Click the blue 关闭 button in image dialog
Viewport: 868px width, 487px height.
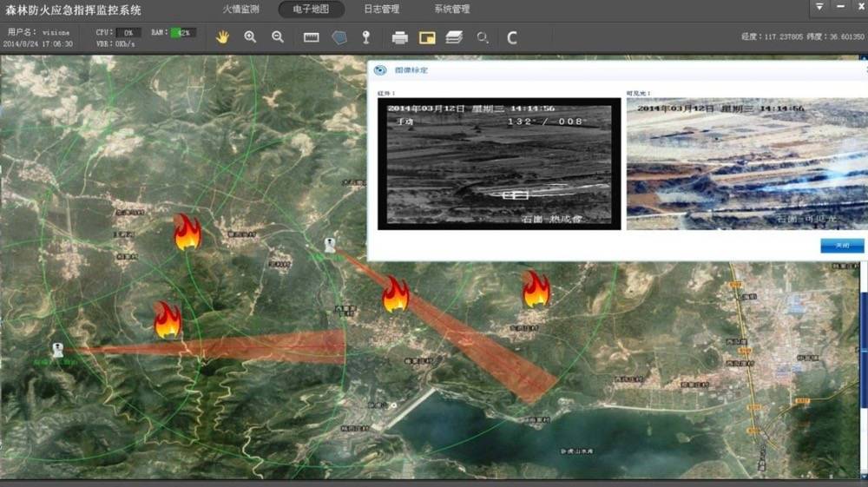[842, 245]
